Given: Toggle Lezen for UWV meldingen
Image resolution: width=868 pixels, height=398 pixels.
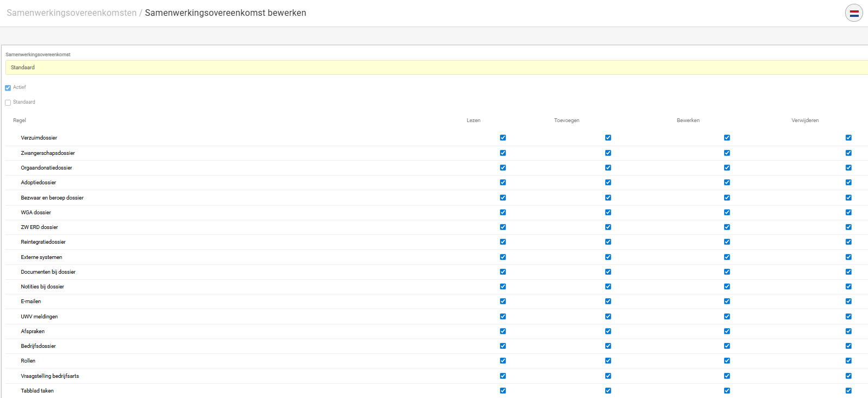Looking at the screenshot, I should [x=503, y=317].
